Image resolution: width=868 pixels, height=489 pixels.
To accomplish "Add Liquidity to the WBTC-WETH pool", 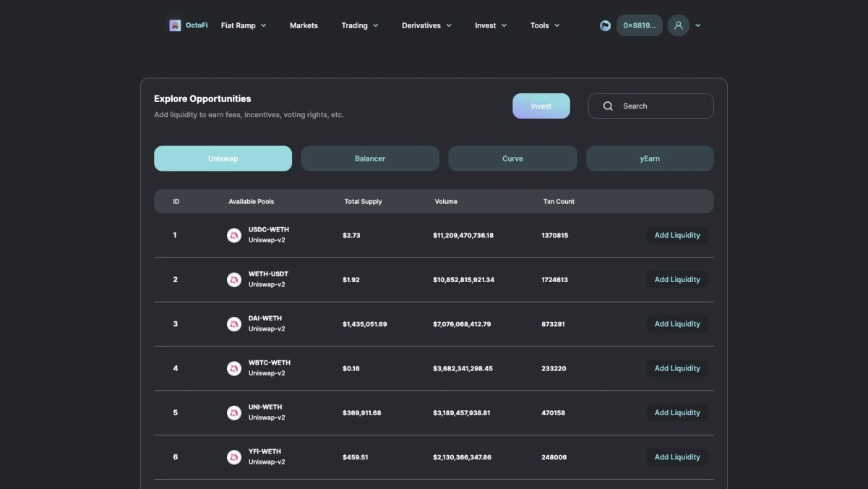I will point(677,368).
